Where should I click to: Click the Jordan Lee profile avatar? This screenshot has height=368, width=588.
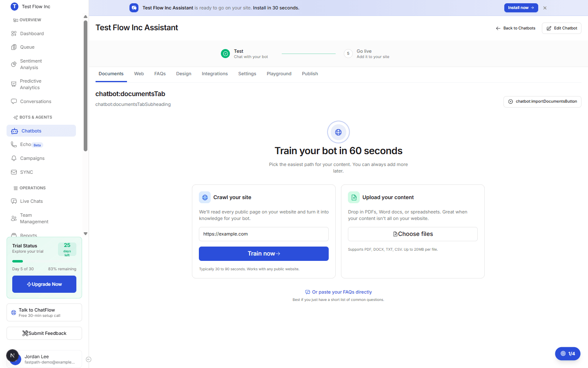pos(15,359)
